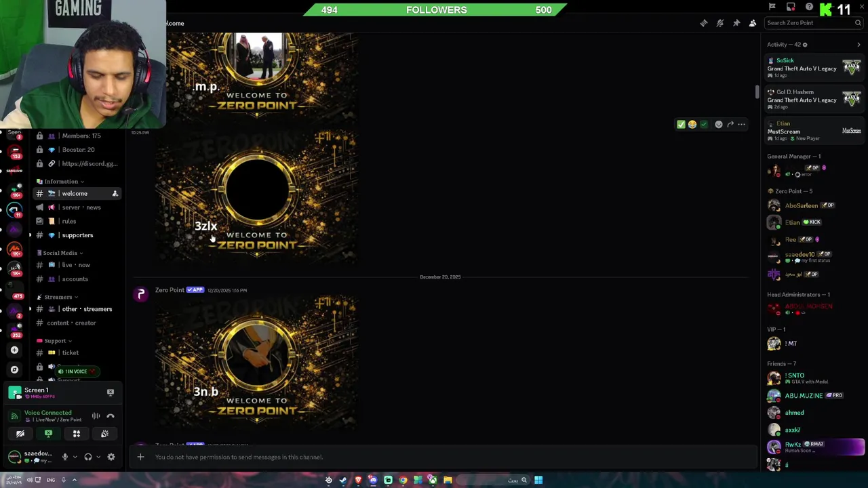This screenshot has width=868, height=488.
Task: Open the activities launcher button
Action: click(77, 434)
